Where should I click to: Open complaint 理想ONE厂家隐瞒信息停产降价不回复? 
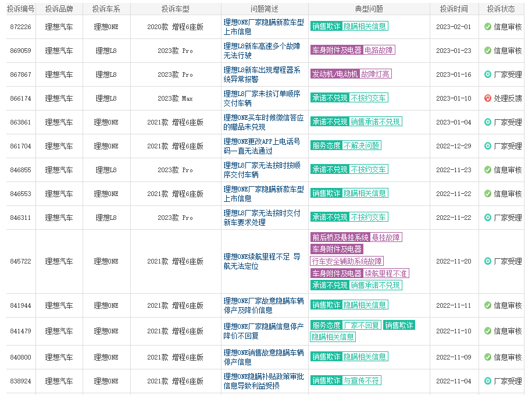pyautogui.click(x=263, y=331)
